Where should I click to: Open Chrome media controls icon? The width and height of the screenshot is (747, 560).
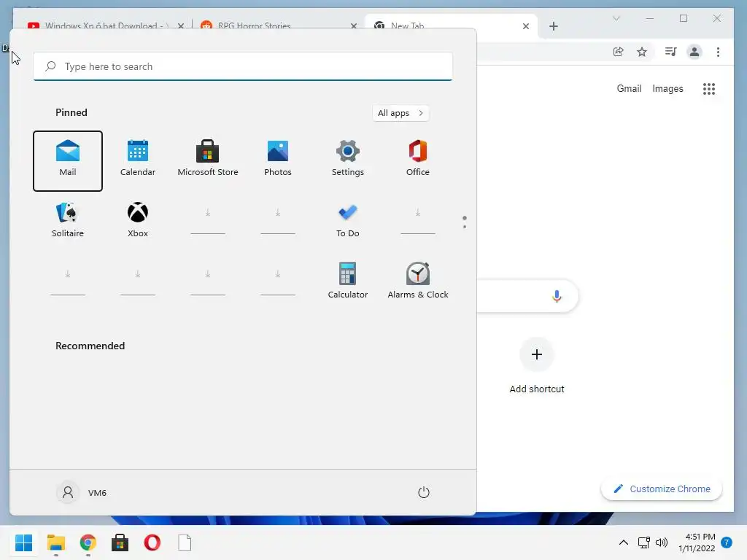click(671, 52)
